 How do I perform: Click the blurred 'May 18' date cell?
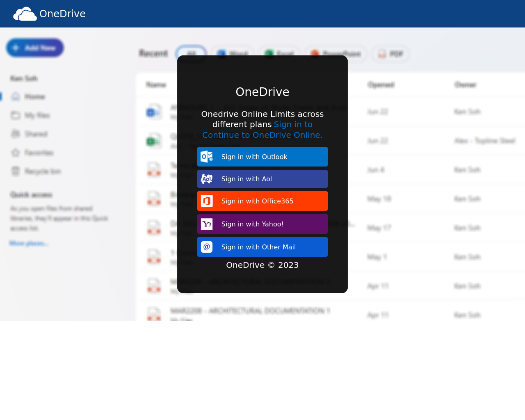(x=379, y=199)
